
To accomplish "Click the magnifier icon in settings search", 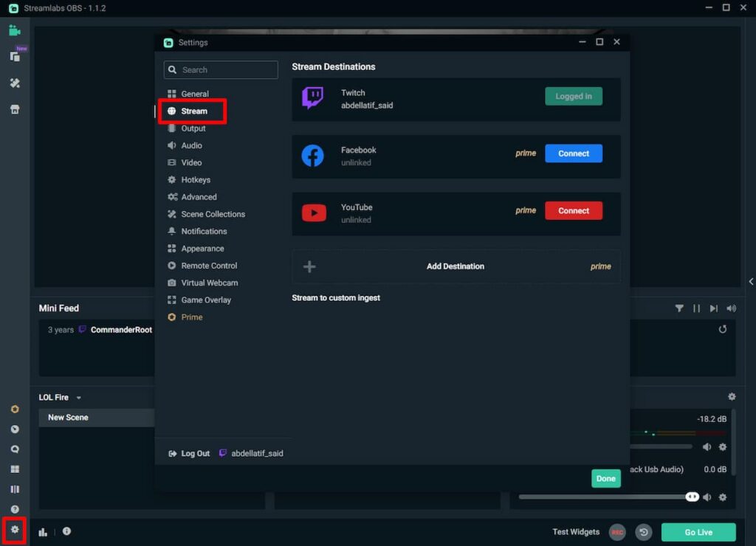I will pos(172,70).
